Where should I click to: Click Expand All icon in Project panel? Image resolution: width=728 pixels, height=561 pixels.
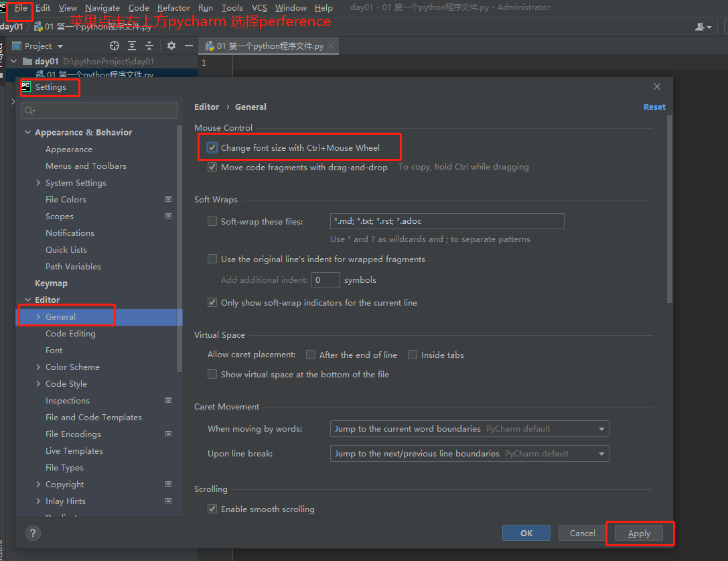(x=132, y=46)
